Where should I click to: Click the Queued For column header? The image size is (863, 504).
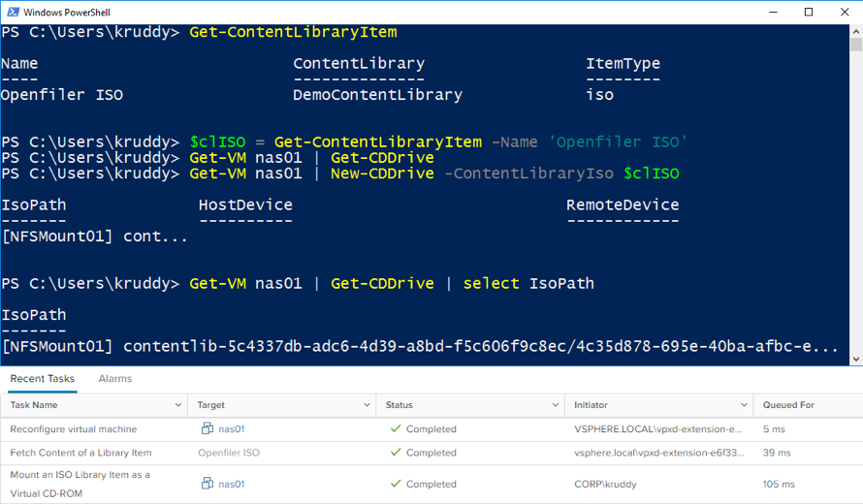click(788, 405)
